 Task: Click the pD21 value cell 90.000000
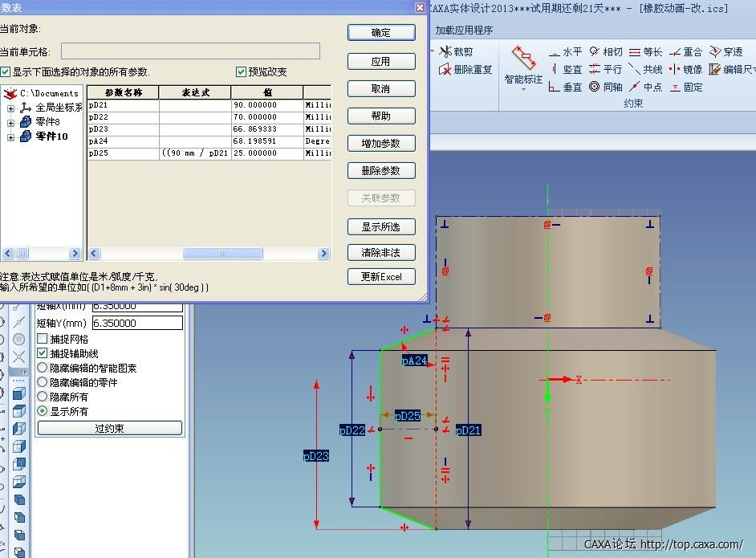[x=267, y=105]
